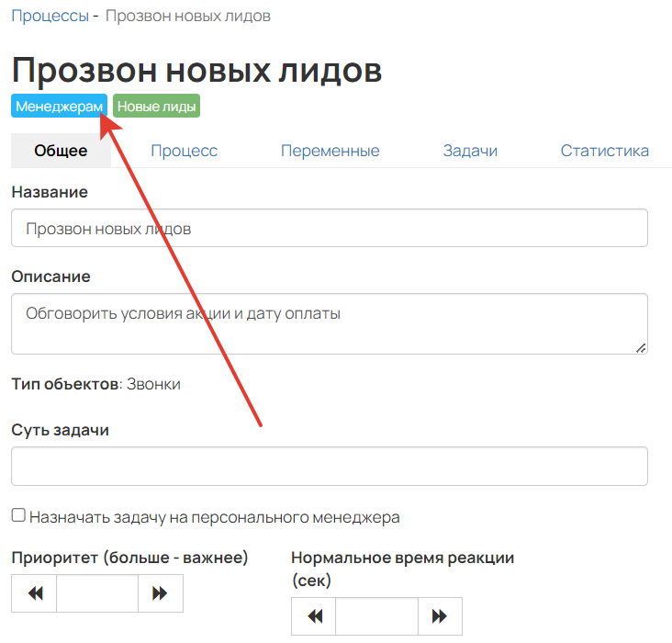Switch to the Переменные tab

coord(330,151)
